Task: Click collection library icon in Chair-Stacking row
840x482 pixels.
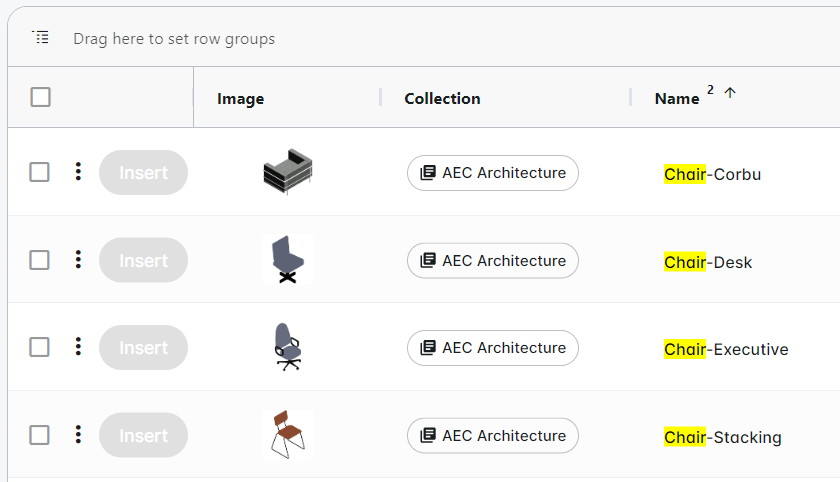Action: pyautogui.click(x=428, y=436)
